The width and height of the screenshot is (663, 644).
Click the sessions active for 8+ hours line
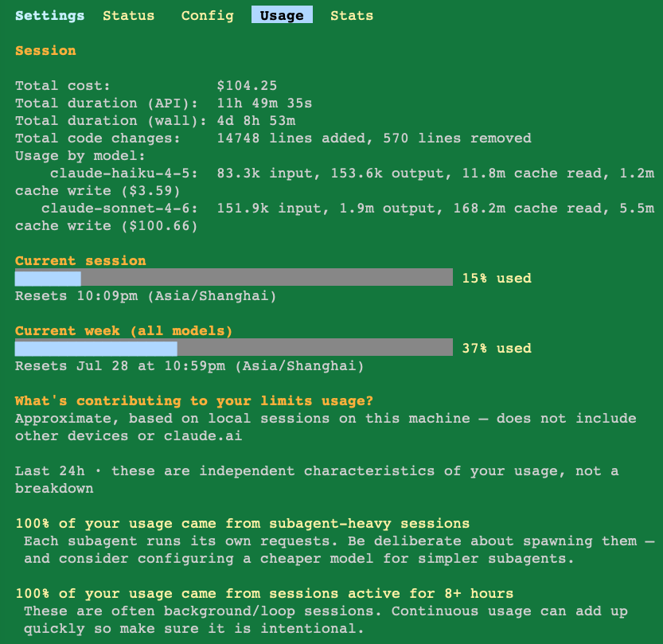click(x=264, y=594)
